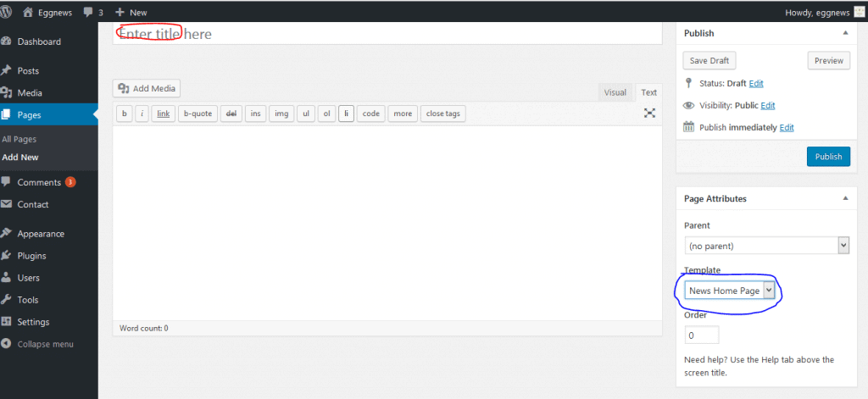Collapse the Publish panel
868x399 pixels.
[844, 33]
